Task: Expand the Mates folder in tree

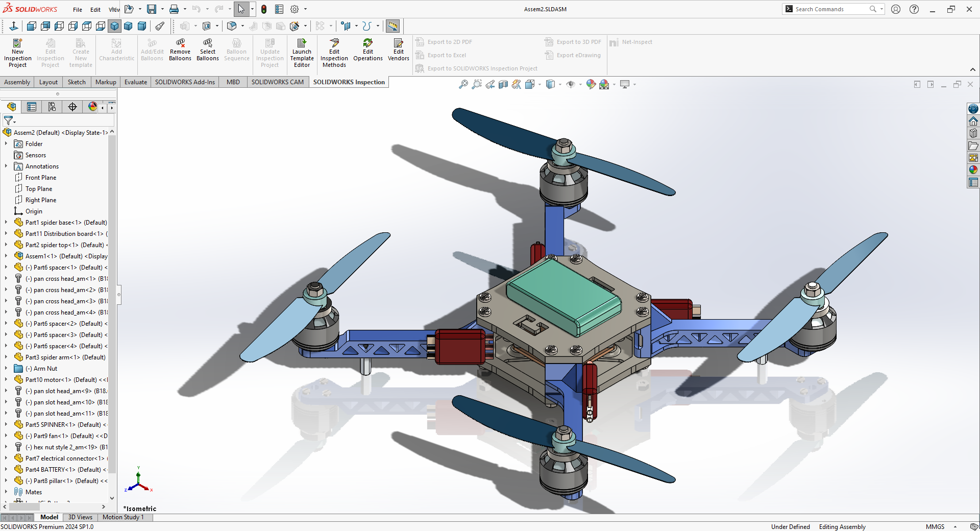Action: point(6,492)
